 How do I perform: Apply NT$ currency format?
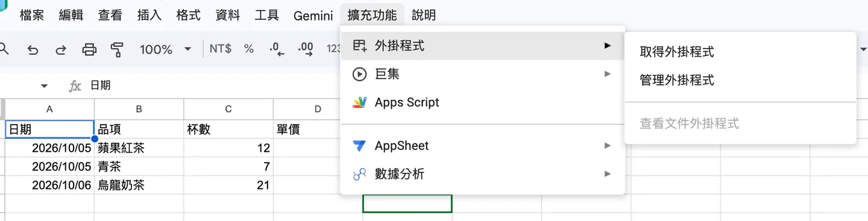coord(221,49)
